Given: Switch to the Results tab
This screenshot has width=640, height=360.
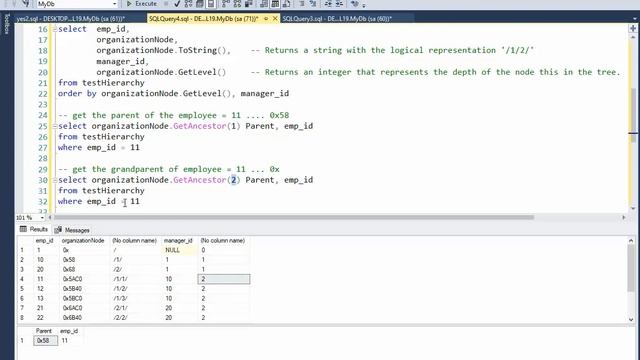Looking at the screenshot, I should 34,229.
